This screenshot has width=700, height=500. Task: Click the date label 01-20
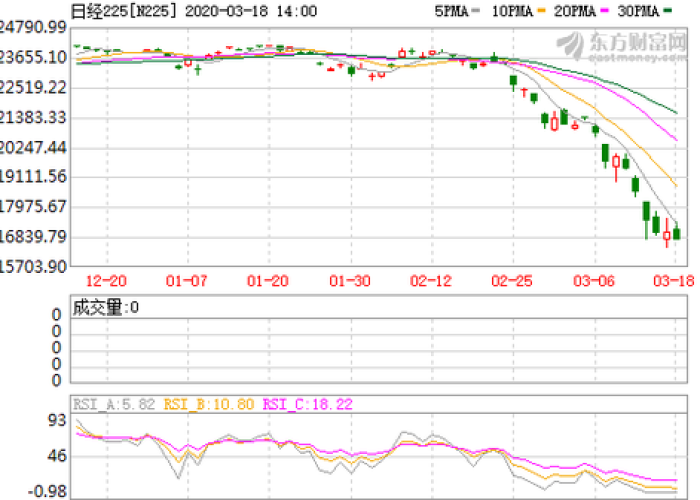(268, 281)
